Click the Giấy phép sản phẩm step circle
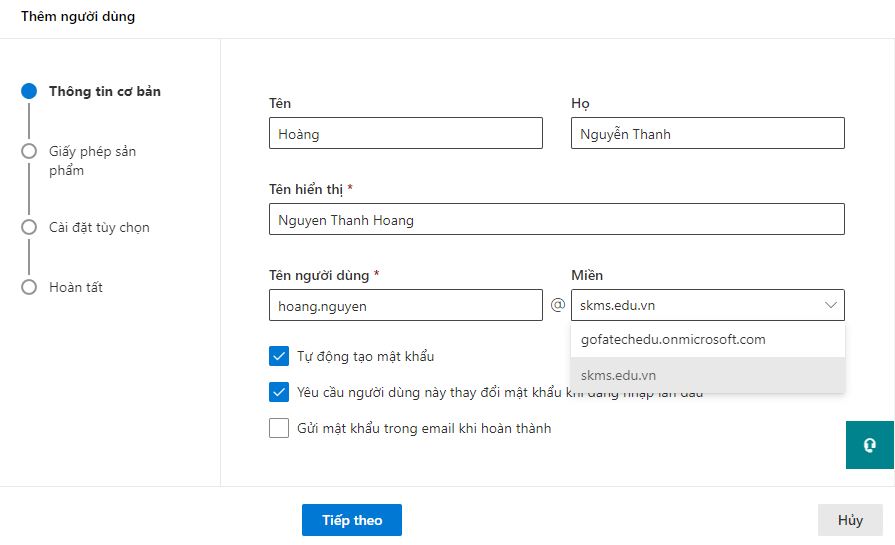The image size is (895, 545). click(29, 151)
